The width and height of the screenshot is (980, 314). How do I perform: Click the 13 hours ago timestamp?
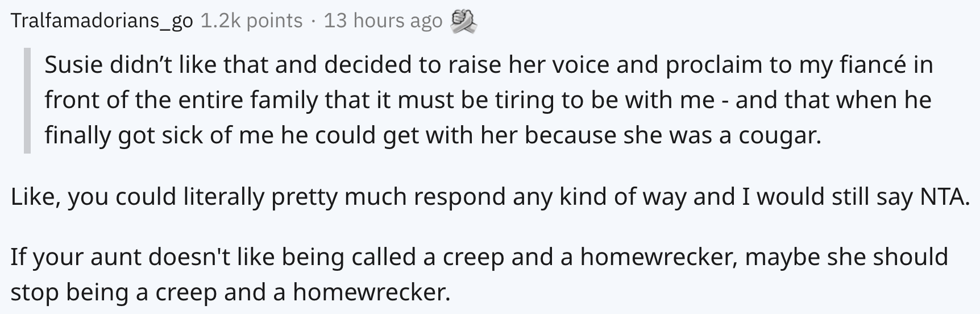[383, 21]
